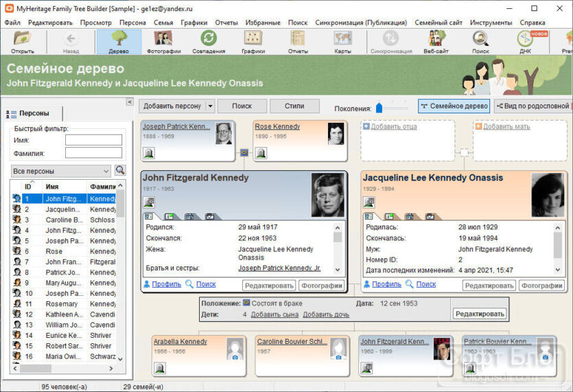Open Joseph Patrick Kennedy, Jr. sibling link
Screen dimensions: 573x392
279,268
